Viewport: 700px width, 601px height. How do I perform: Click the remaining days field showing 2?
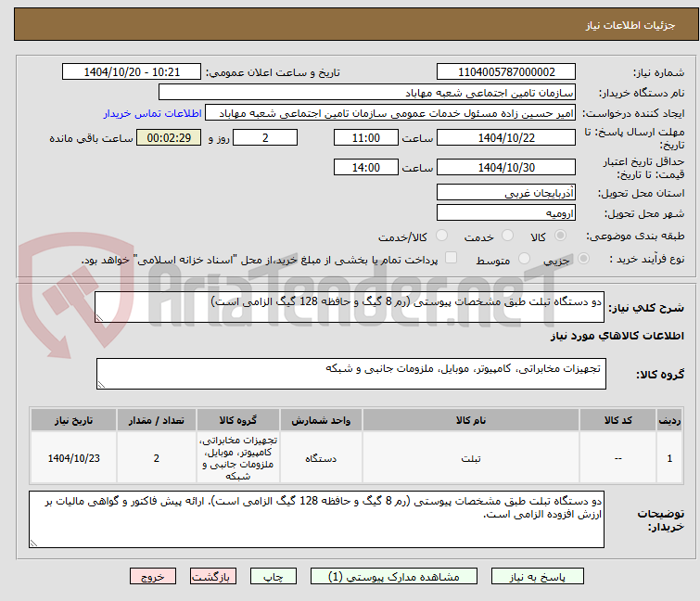point(265,137)
